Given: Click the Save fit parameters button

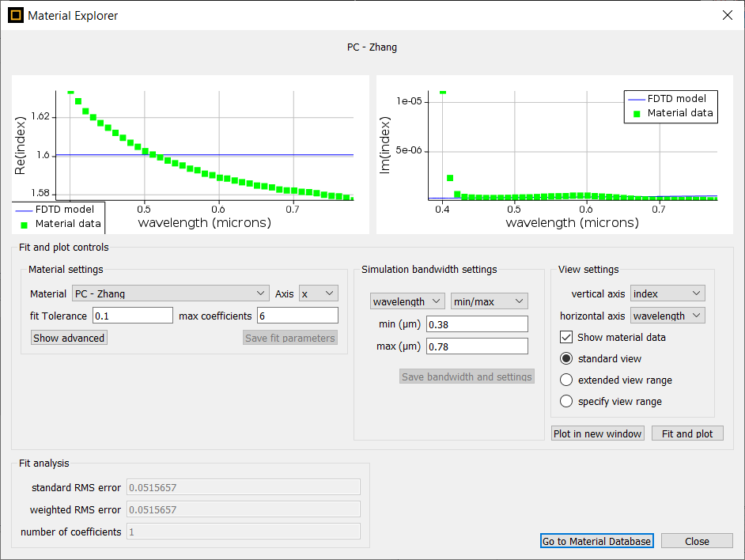Looking at the screenshot, I should [x=289, y=338].
